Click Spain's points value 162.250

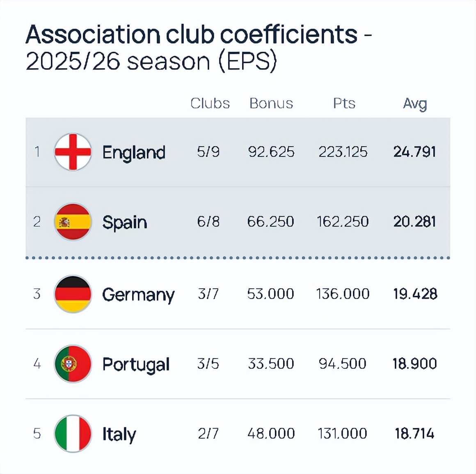[x=343, y=222]
